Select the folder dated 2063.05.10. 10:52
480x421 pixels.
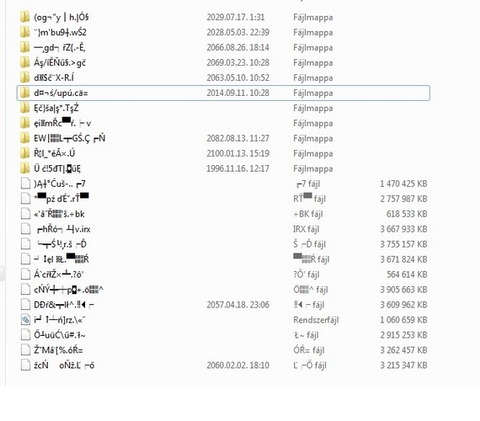point(223,78)
